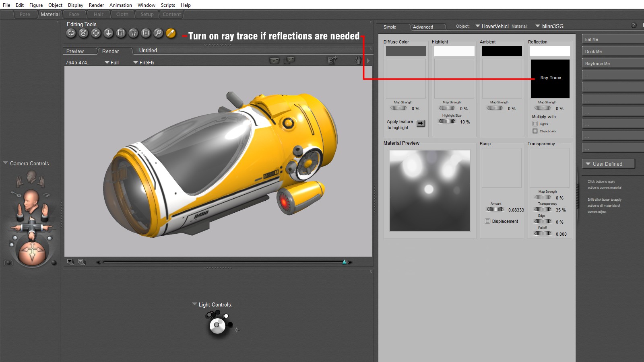Image resolution: width=644 pixels, height=362 pixels.
Task: Click the render camera icon
Action: [274, 60]
